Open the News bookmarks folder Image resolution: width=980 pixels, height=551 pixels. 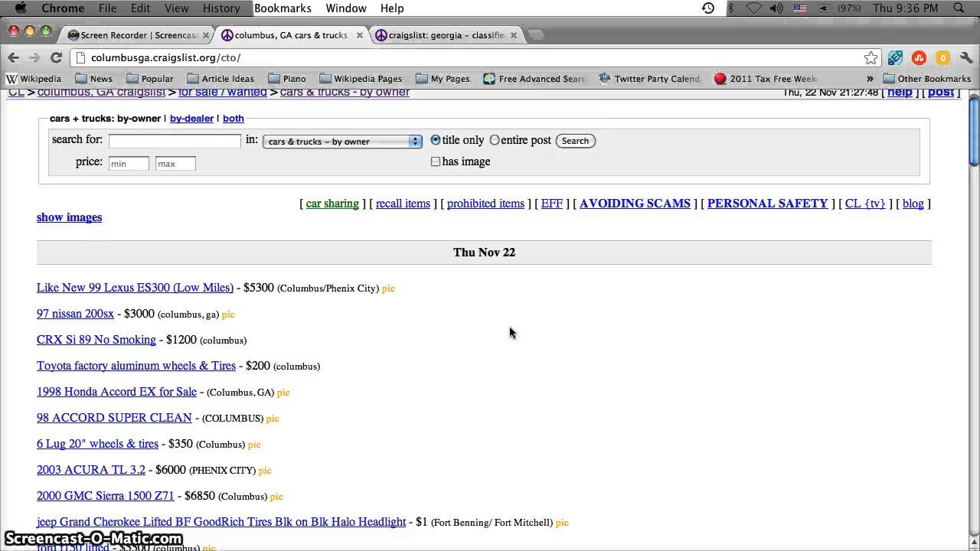93,78
